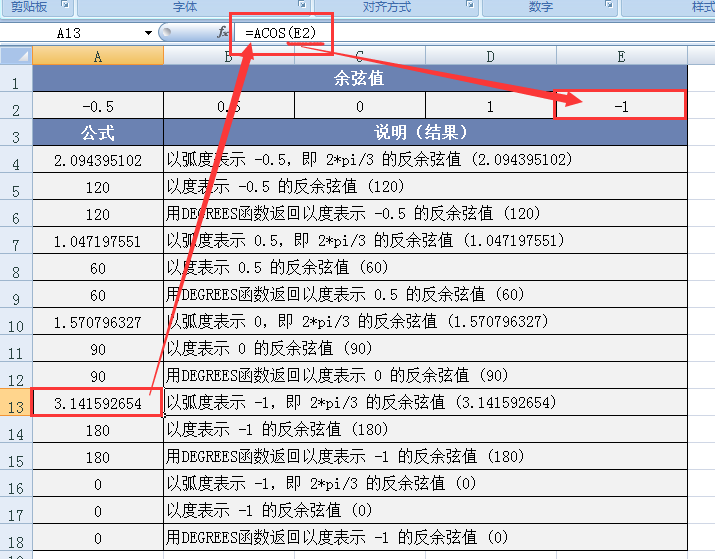Viewport: 715px width, 559px height.
Task: Select cell A8 showing 60
Action: pos(98,267)
